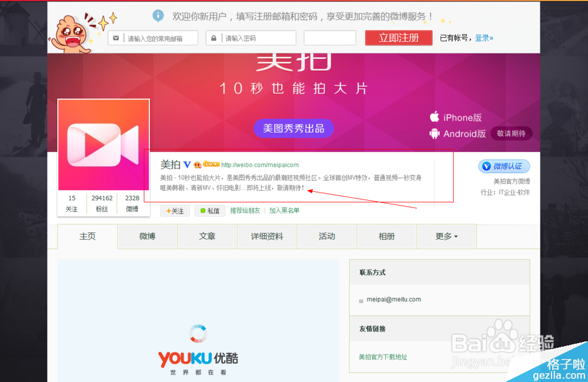This screenshot has height=382, width=588.
Task: View the 15 关注 following count
Action: pyautogui.click(x=72, y=204)
